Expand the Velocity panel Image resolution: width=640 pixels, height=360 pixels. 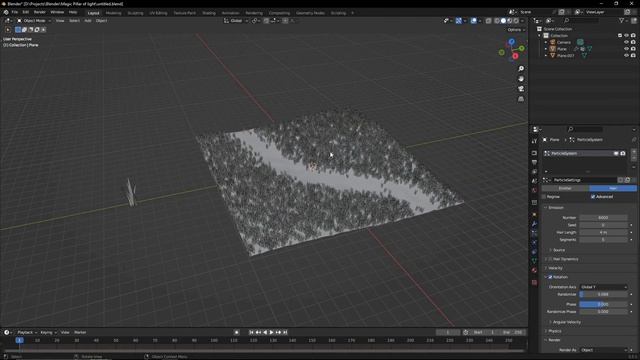pos(555,268)
